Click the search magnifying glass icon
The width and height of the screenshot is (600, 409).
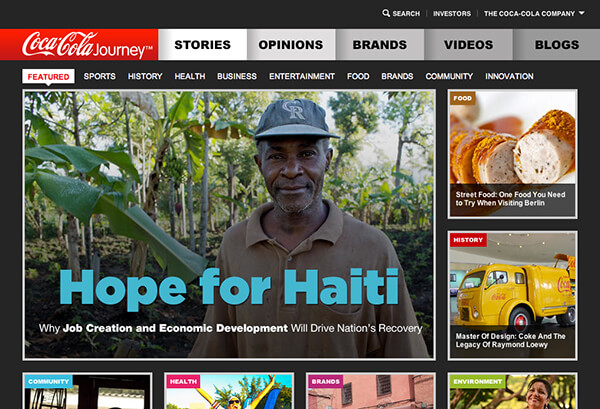(x=386, y=13)
